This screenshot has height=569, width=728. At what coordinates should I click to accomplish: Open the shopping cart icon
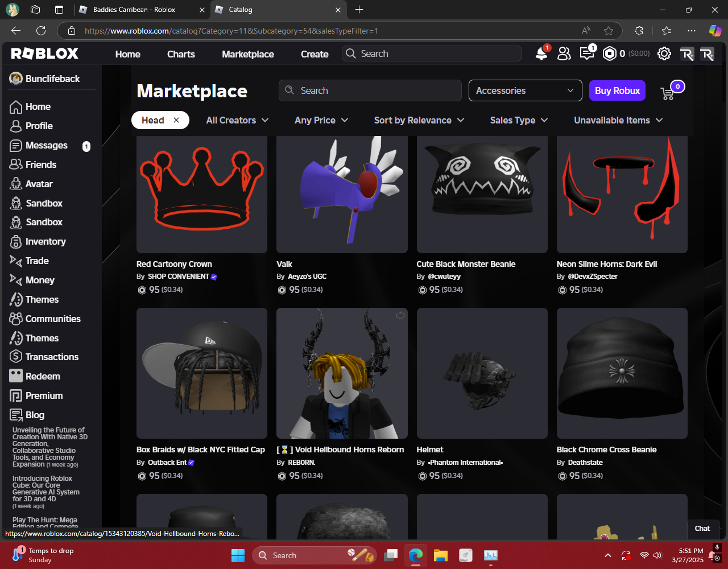click(x=667, y=93)
